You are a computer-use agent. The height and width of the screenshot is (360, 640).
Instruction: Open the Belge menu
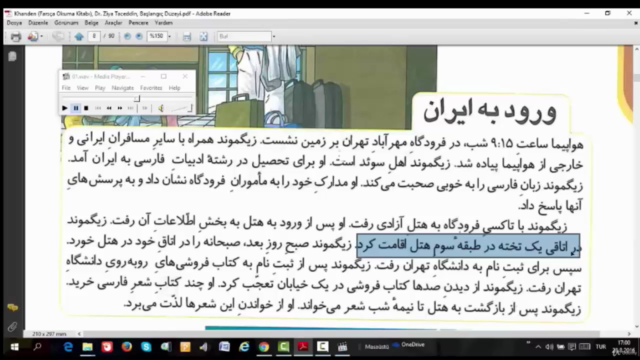point(91,23)
